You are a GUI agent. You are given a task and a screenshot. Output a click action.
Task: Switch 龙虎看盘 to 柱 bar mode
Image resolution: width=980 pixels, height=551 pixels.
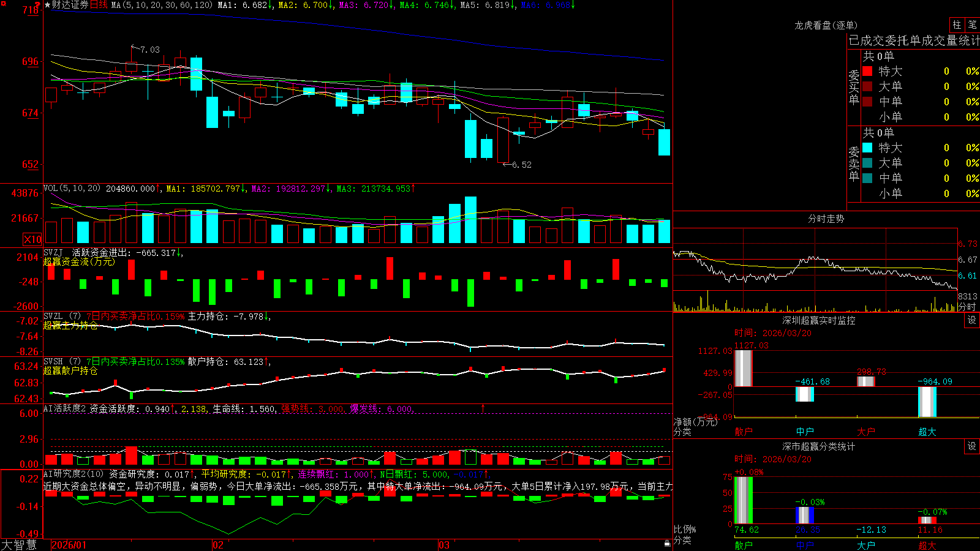(x=957, y=25)
